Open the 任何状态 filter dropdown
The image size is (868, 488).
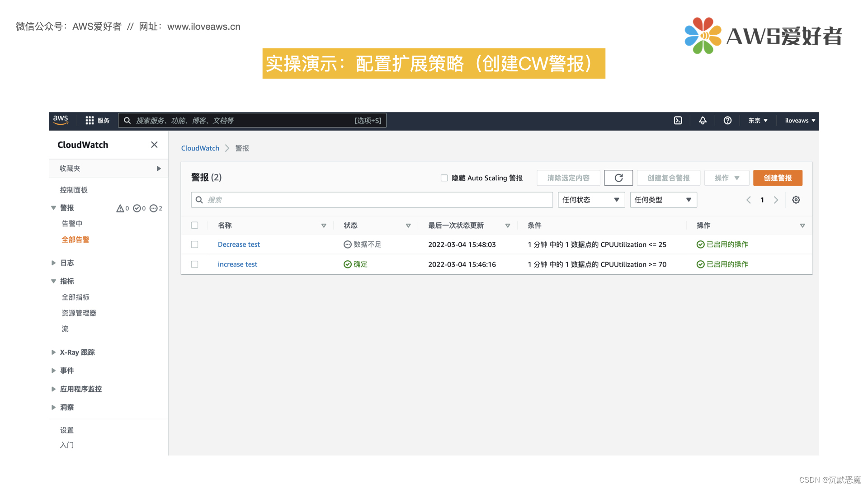tap(591, 200)
